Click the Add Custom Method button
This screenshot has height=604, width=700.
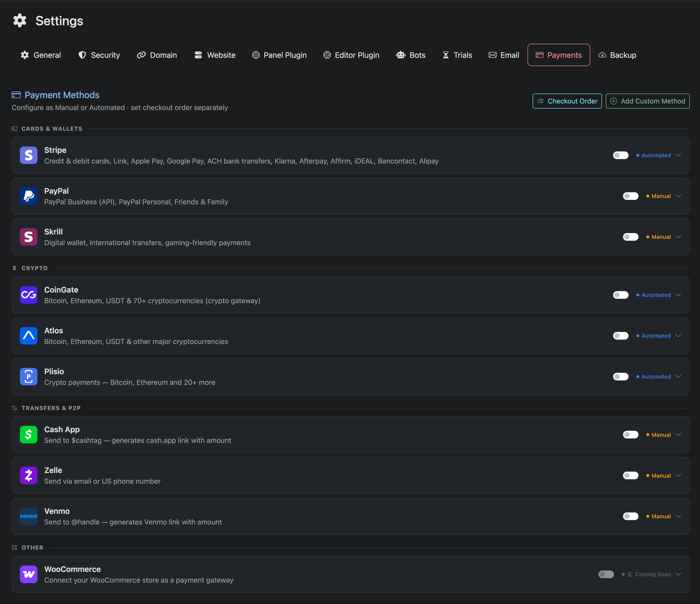(x=648, y=101)
